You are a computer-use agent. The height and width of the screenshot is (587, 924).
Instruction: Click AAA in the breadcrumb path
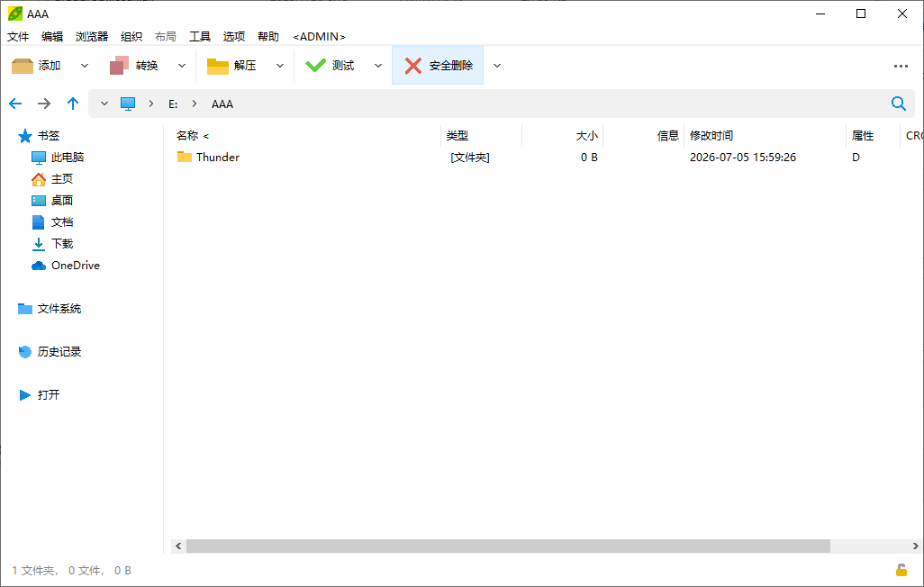[222, 104]
